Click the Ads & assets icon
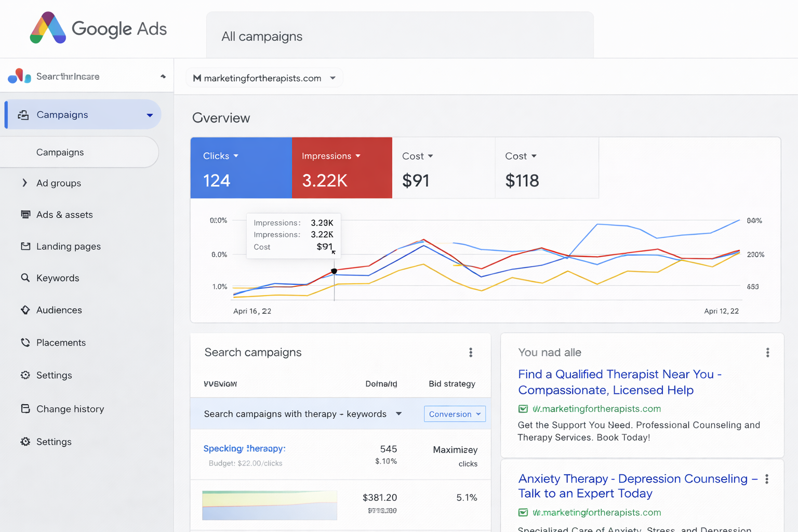 click(x=25, y=215)
